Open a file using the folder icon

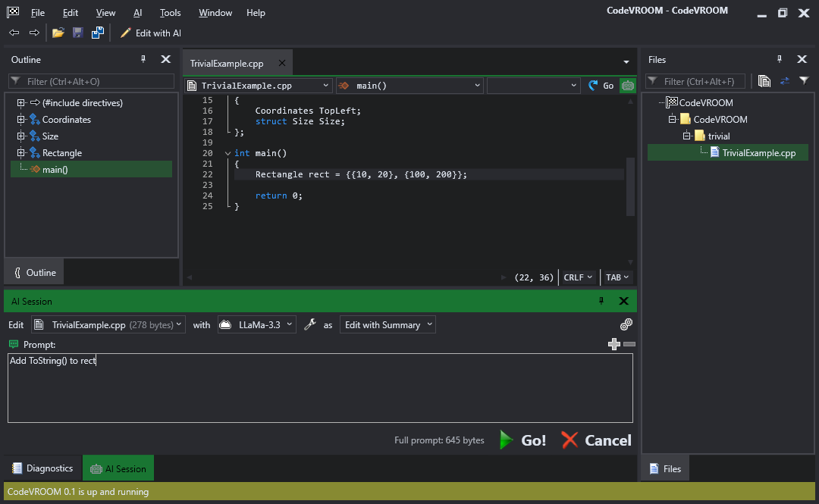(x=58, y=33)
